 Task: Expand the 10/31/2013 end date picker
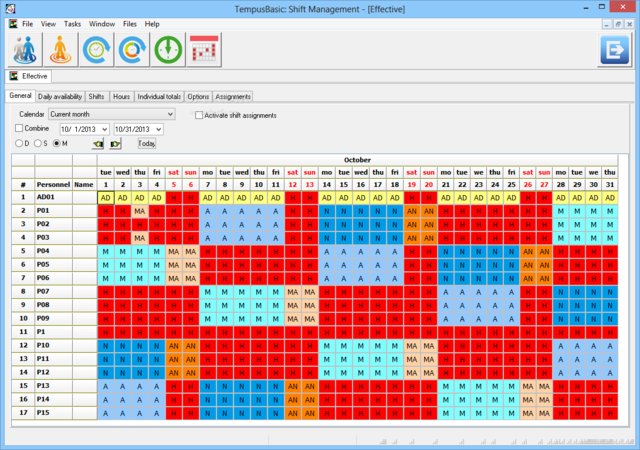click(x=158, y=129)
